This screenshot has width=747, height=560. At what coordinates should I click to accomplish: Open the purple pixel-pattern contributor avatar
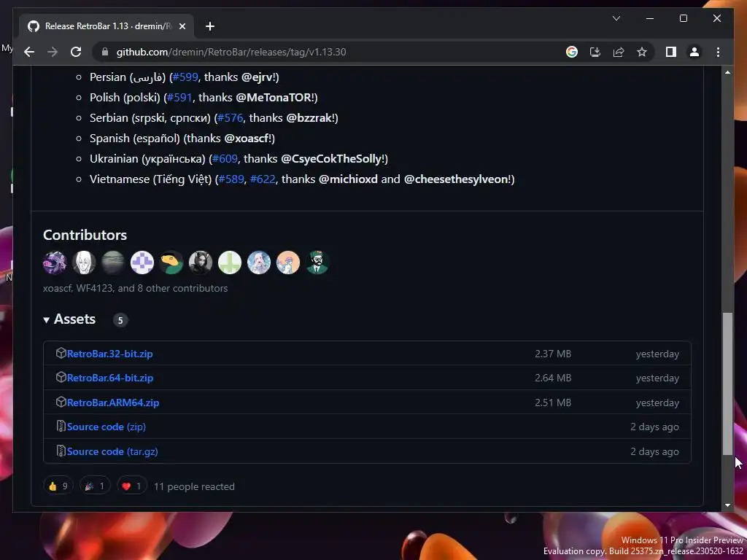click(x=142, y=262)
